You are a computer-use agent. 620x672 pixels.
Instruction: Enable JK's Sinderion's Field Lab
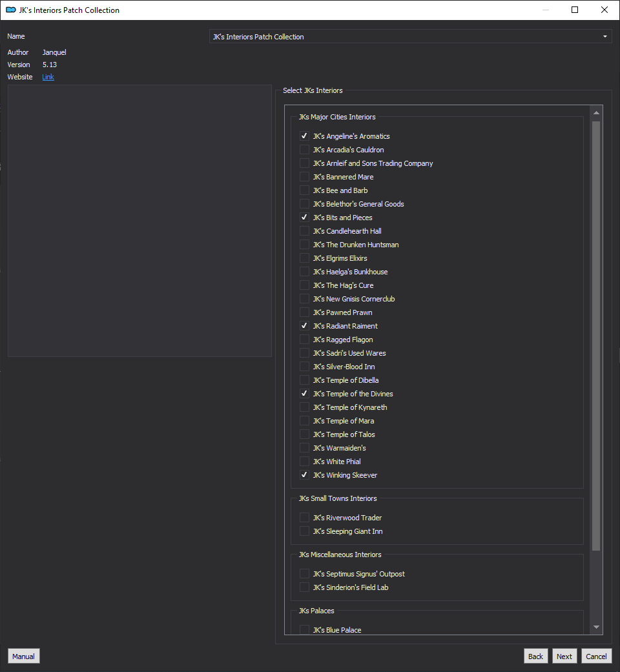point(304,587)
